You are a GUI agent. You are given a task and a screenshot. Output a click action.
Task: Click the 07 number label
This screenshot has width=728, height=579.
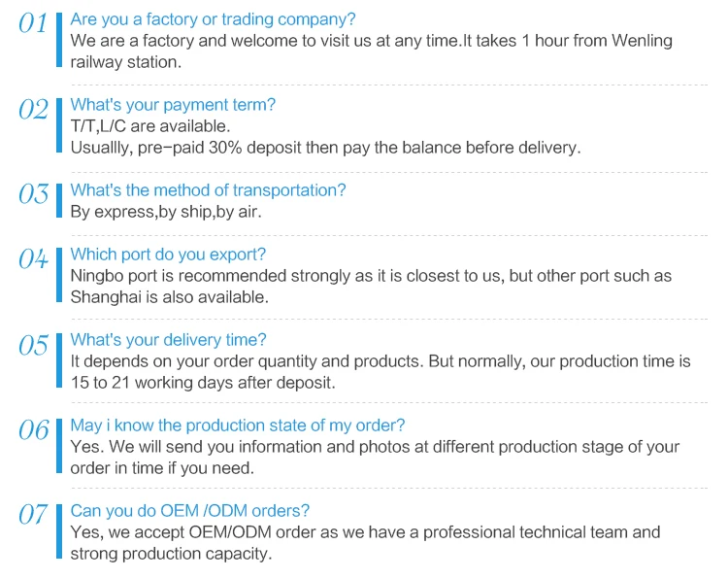[x=33, y=515]
